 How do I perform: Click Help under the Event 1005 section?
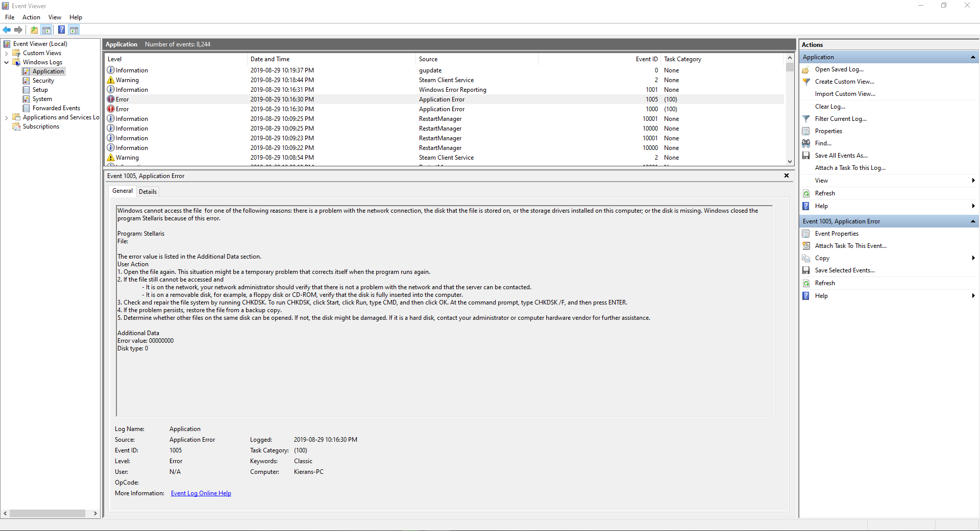pyautogui.click(x=821, y=296)
